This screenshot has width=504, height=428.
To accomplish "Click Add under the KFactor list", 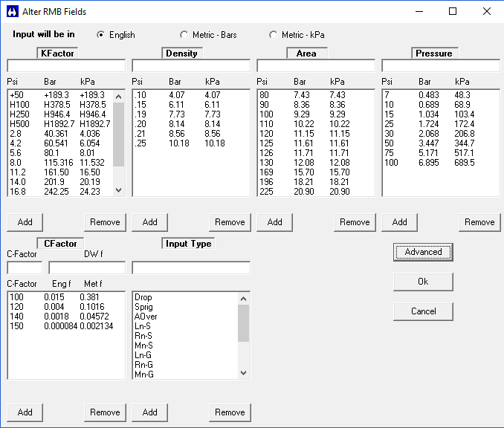I will (x=25, y=222).
